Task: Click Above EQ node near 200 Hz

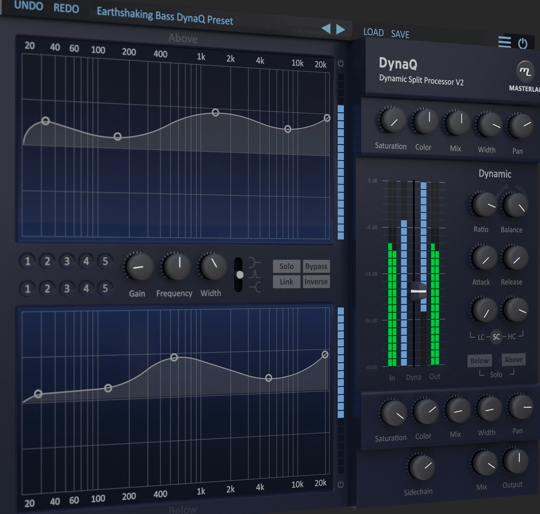Action: 117,136
